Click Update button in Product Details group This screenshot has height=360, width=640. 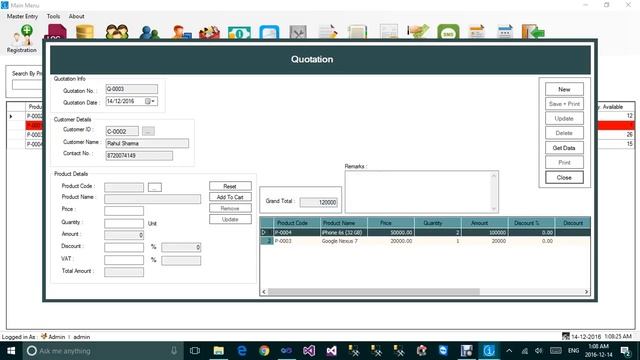coord(230,219)
